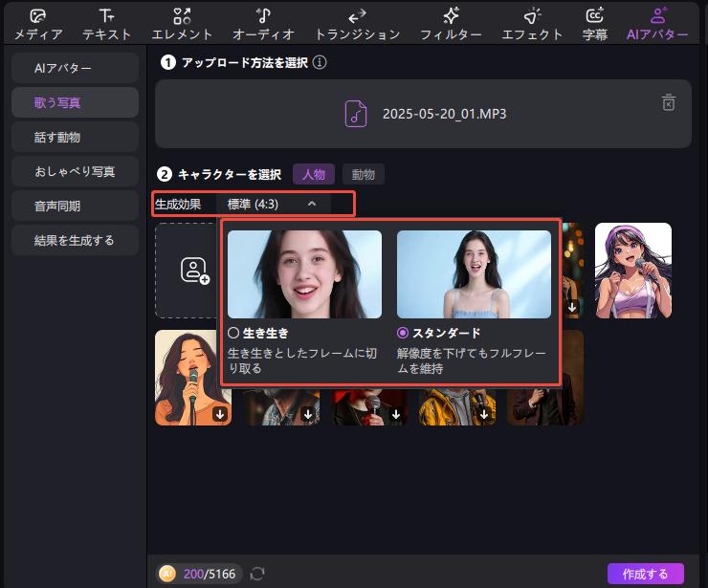Image resolution: width=708 pixels, height=588 pixels.
Task: Open the エフェクト tab
Action: (x=532, y=24)
